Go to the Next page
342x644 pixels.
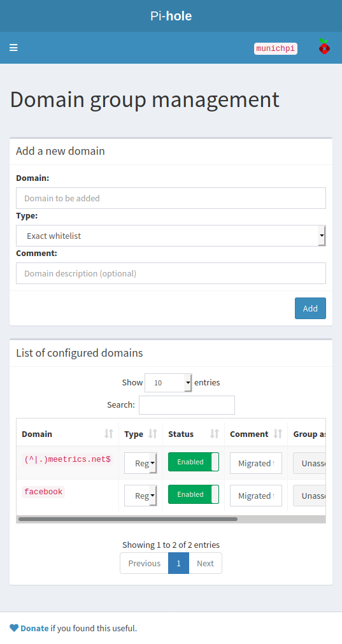(205, 563)
